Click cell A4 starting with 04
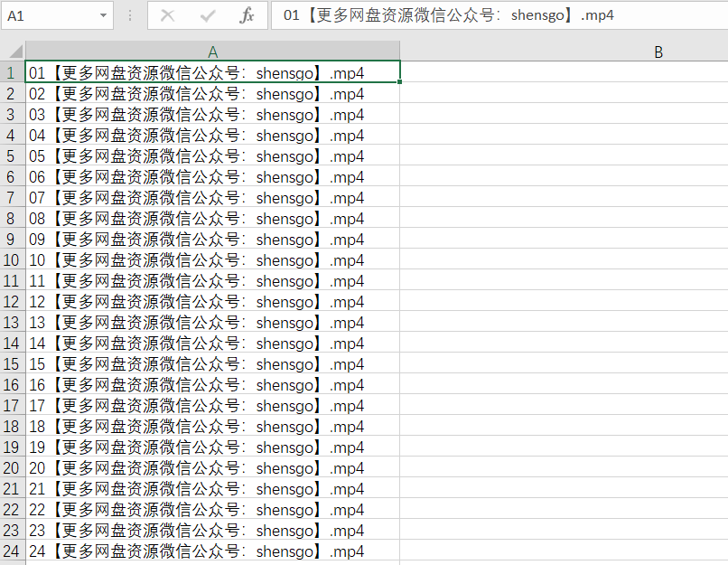Screen dimensions: 728x565 [x=212, y=136]
